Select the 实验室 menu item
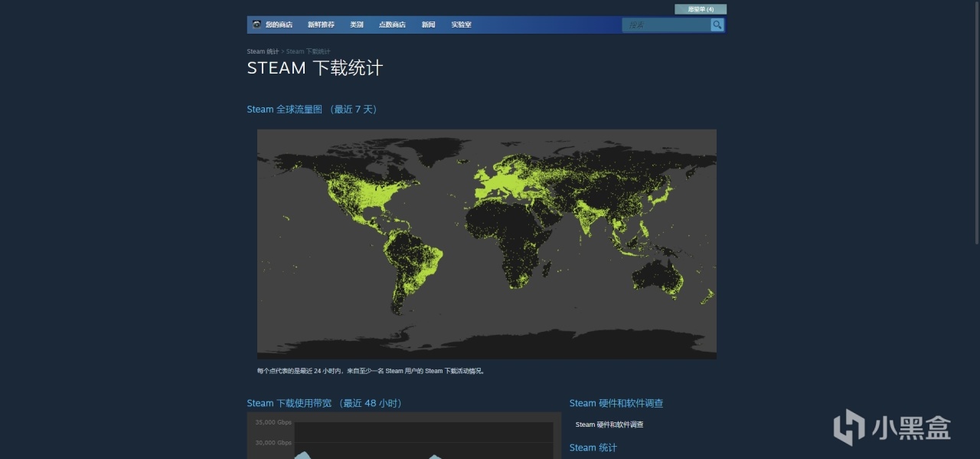 point(460,24)
